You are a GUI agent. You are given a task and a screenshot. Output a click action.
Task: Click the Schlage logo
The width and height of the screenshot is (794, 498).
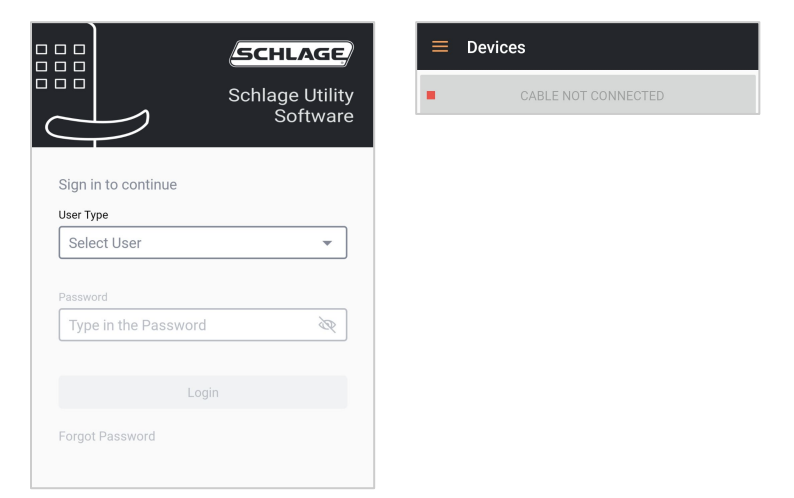point(291,54)
